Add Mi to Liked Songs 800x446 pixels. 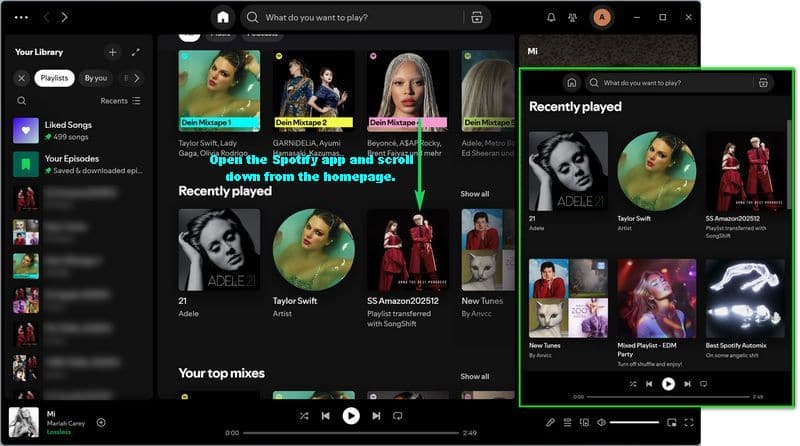101,422
